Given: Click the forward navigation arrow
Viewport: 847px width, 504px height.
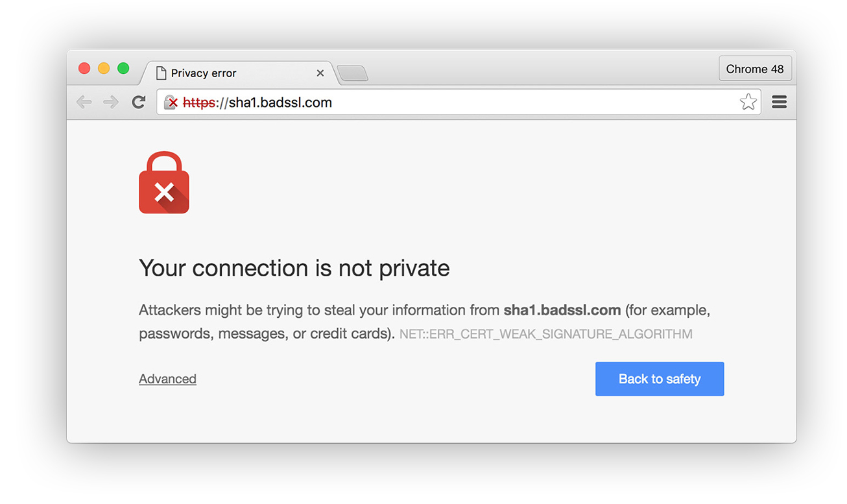Looking at the screenshot, I should coord(111,102).
